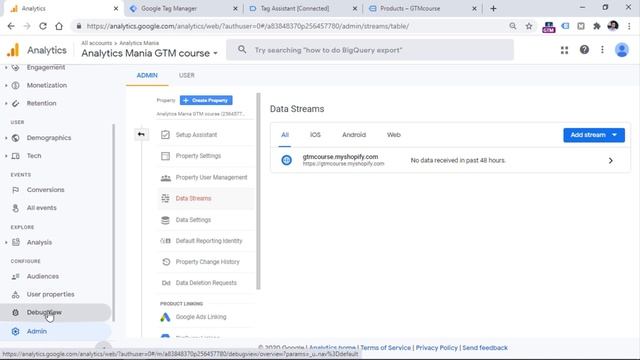This screenshot has height=360, width=640.
Task: Select the Android streams tab
Action: point(354,135)
